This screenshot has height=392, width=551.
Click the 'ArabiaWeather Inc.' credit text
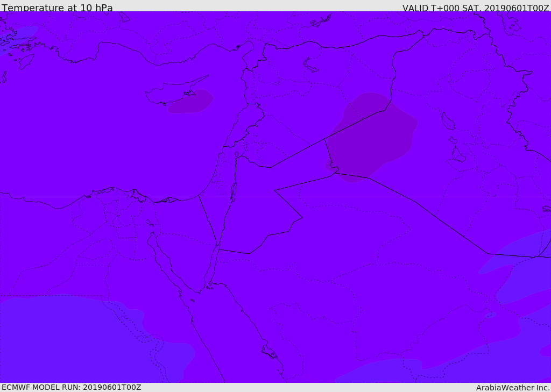513,388
